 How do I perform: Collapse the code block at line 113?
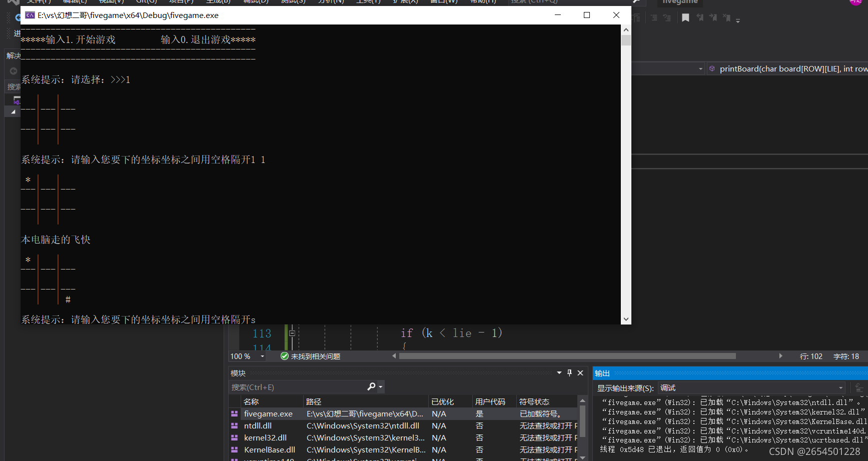click(292, 333)
